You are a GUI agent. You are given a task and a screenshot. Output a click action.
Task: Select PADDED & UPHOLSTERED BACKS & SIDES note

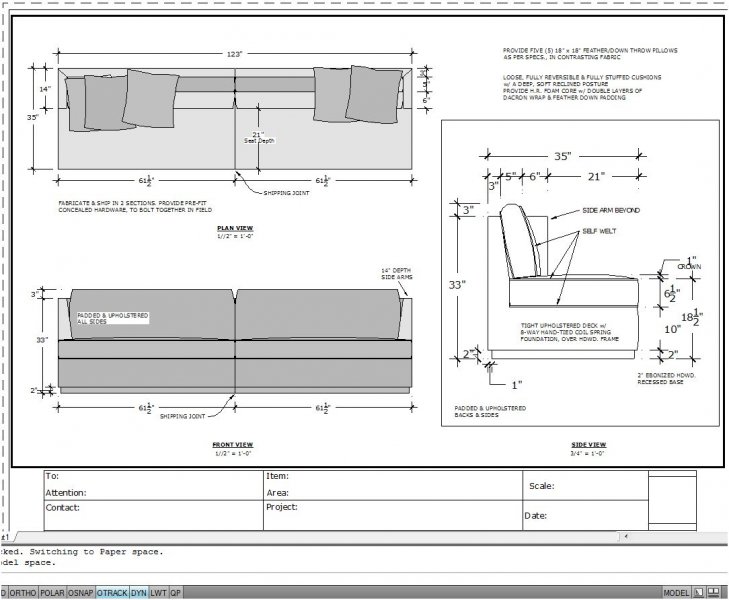coord(490,411)
